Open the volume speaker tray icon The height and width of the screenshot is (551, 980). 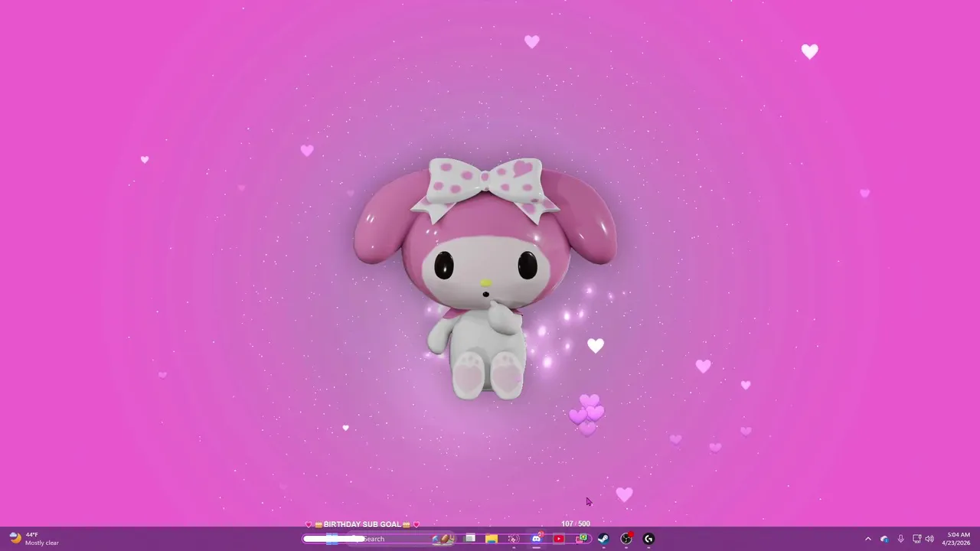point(929,539)
